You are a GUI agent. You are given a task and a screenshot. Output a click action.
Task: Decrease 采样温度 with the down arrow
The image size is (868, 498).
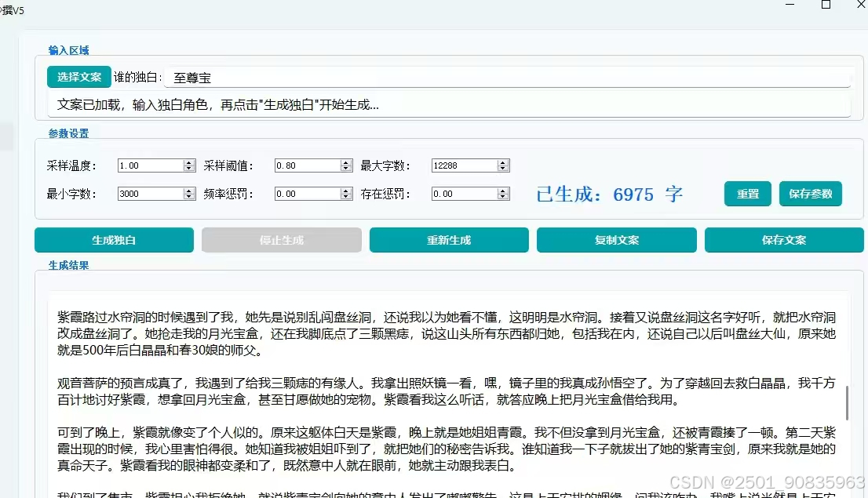click(189, 168)
